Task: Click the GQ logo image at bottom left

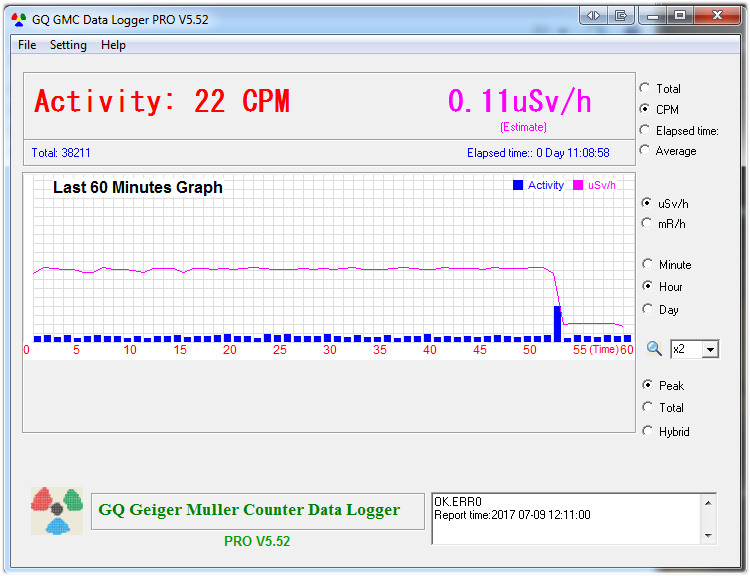Action: [57, 511]
